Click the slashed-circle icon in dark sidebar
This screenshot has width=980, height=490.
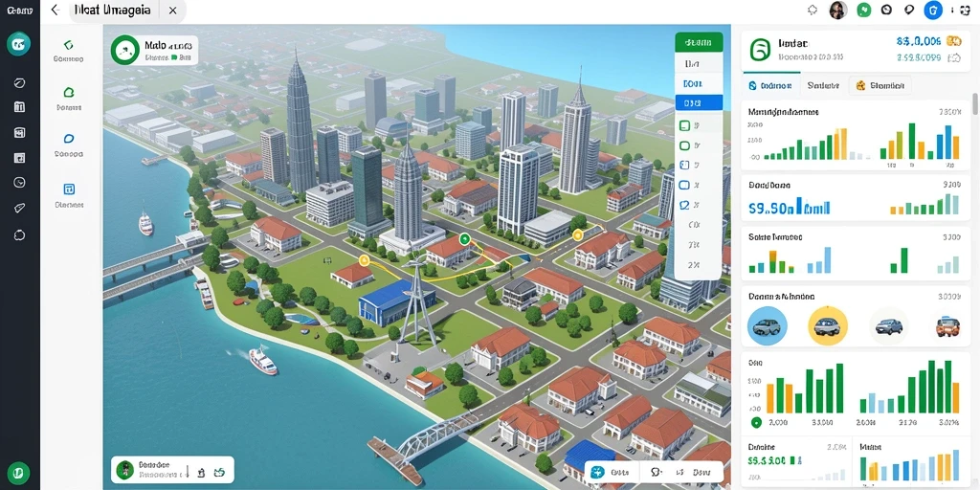click(19, 82)
